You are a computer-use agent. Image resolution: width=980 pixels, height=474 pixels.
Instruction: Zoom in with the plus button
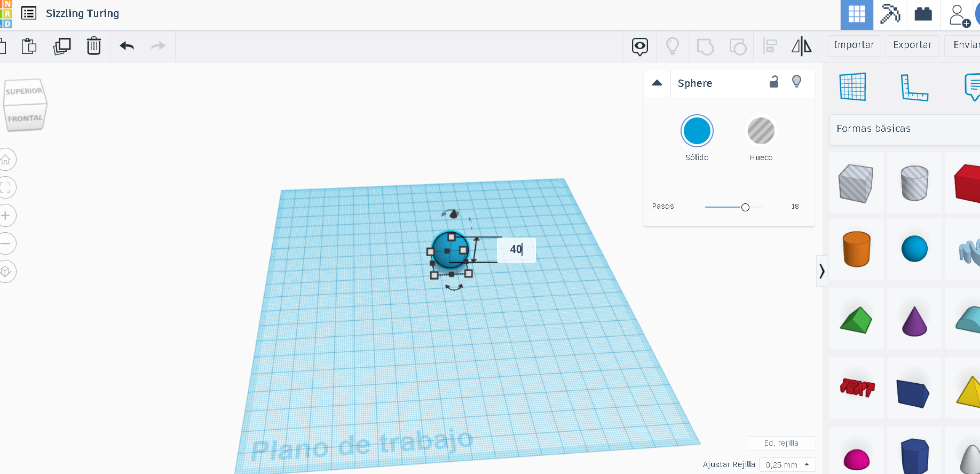click(x=6, y=216)
